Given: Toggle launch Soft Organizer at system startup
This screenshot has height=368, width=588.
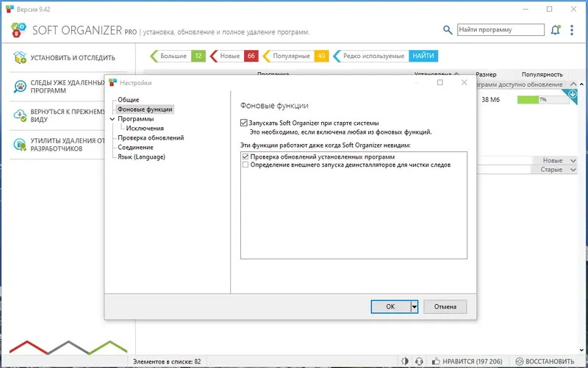Looking at the screenshot, I should point(244,123).
